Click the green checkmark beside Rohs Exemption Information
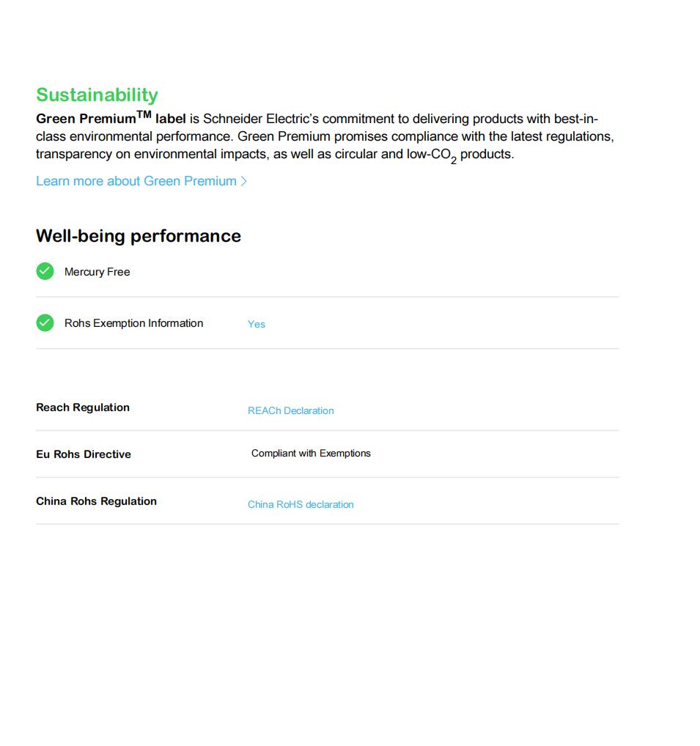 [45, 322]
